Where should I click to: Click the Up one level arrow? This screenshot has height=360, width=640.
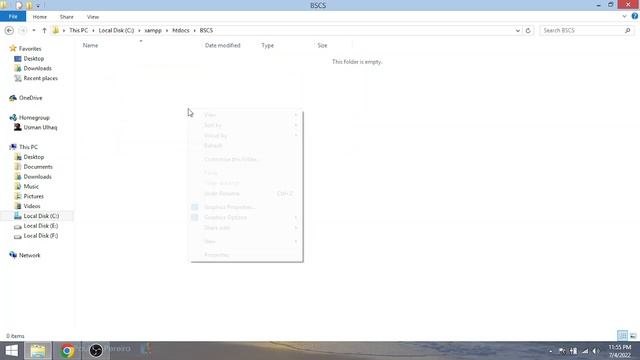(x=44, y=31)
